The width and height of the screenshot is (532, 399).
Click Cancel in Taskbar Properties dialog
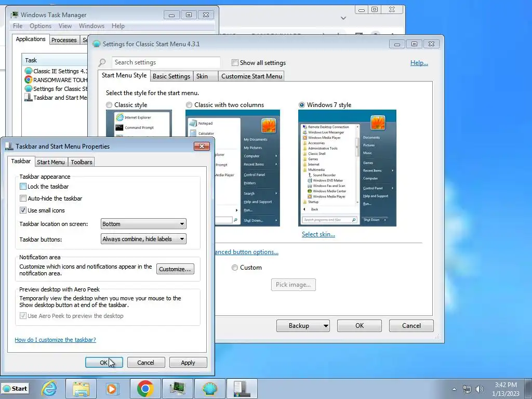pyautogui.click(x=145, y=362)
